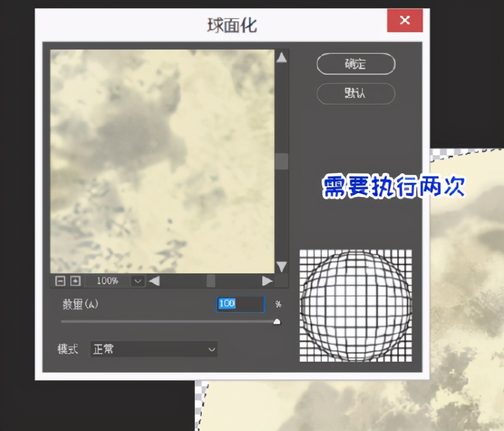Screen dimensions: 504x431
Task: Click the horizontal scrollbar thumb of preview
Action: pos(211,281)
